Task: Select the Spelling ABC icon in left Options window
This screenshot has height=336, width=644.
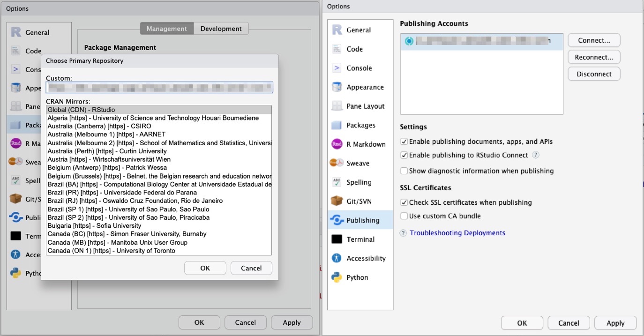Action: pyautogui.click(x=16, y=180)
